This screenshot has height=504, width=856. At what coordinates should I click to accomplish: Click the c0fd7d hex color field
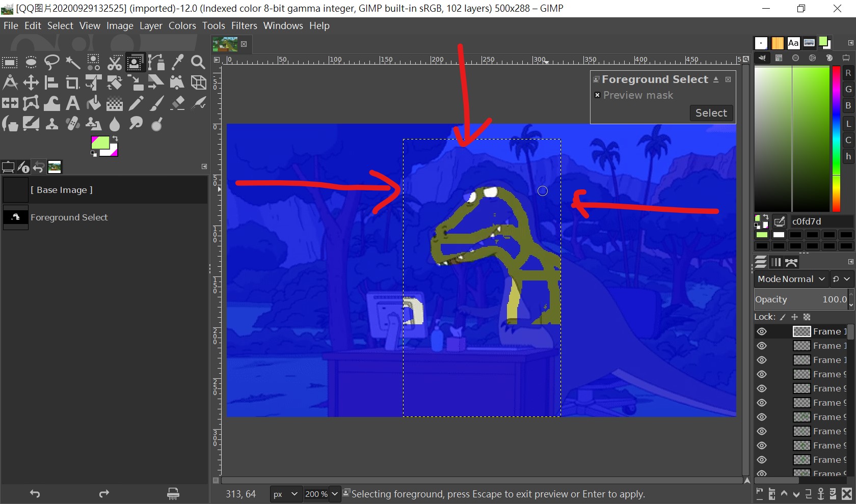(x=820, y=221)
